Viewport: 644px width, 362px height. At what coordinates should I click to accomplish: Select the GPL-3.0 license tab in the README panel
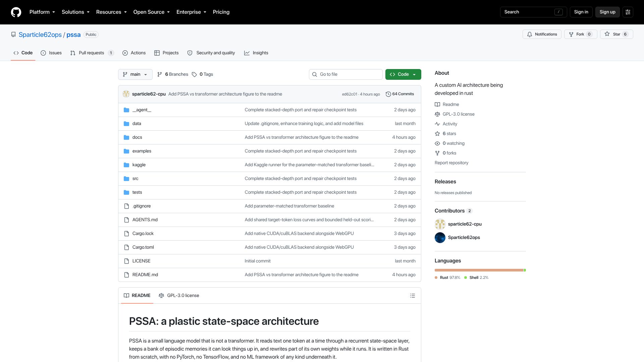pos(179,296)
